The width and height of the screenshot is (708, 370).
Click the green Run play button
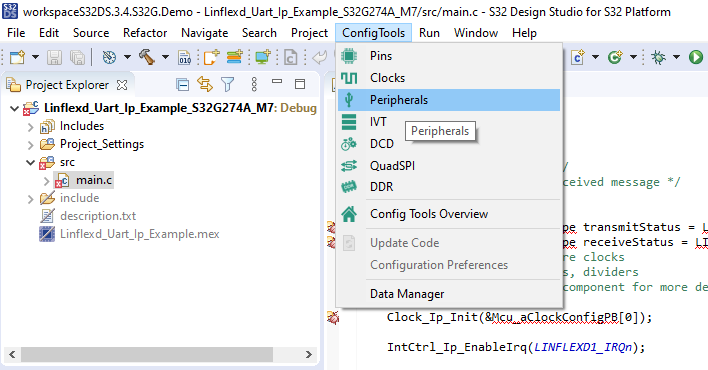pyautogui.click(x=696, y=57)
